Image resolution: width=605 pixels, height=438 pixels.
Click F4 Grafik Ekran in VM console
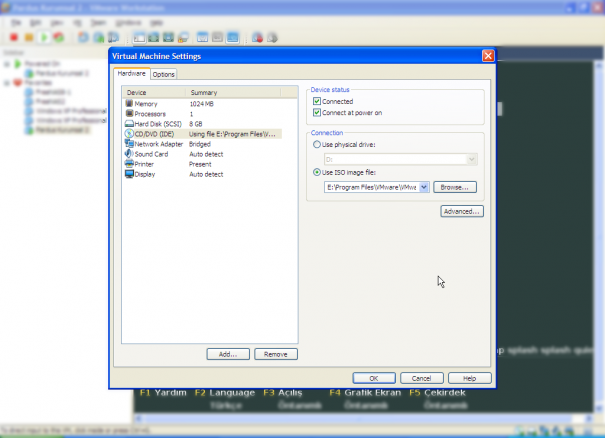click(x=365, y=392)
